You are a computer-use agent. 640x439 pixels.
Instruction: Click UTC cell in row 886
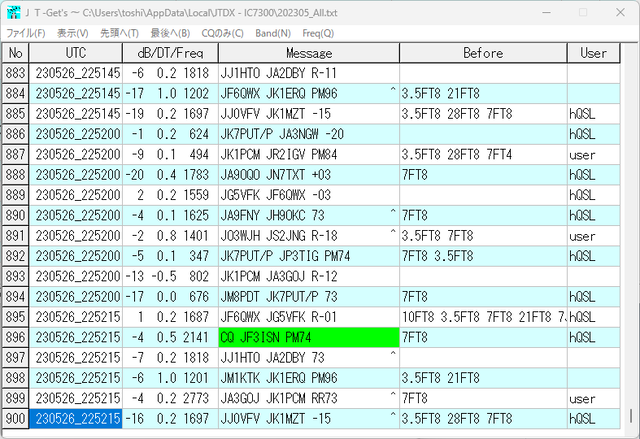[x=76, y=134]
